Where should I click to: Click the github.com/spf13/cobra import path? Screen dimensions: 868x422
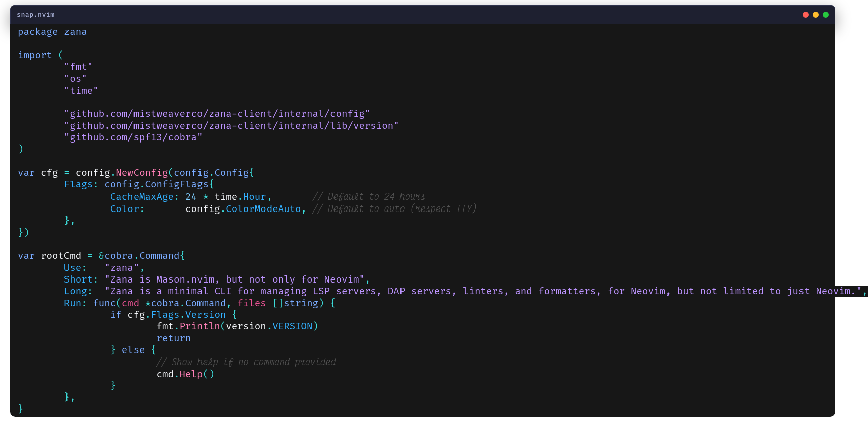(x=133, y=137)
